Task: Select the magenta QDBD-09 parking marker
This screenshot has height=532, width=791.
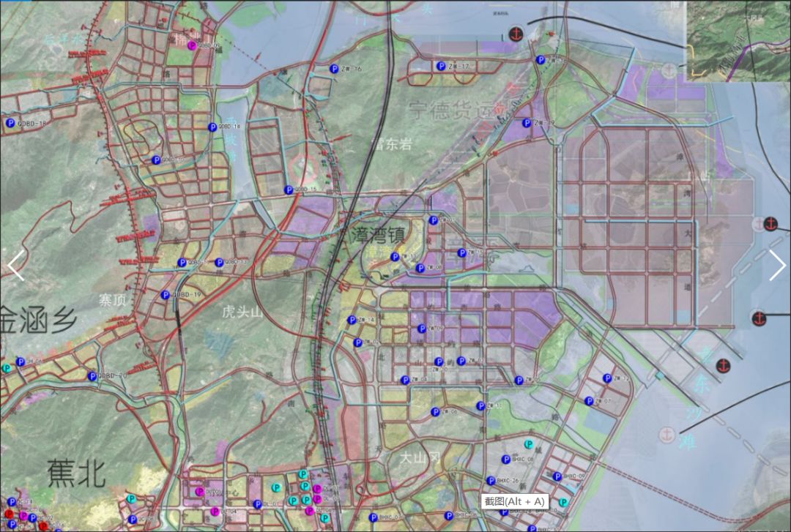Action: [193, 45]
